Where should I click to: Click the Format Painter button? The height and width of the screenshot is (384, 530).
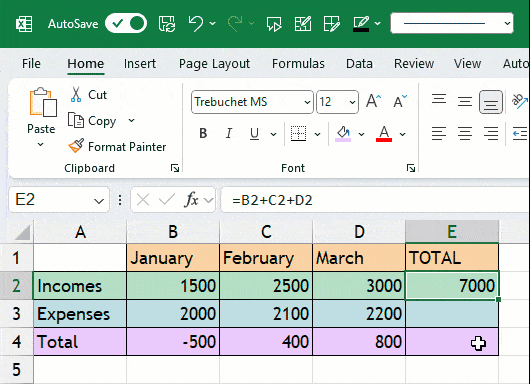click(x=117, y=146)
